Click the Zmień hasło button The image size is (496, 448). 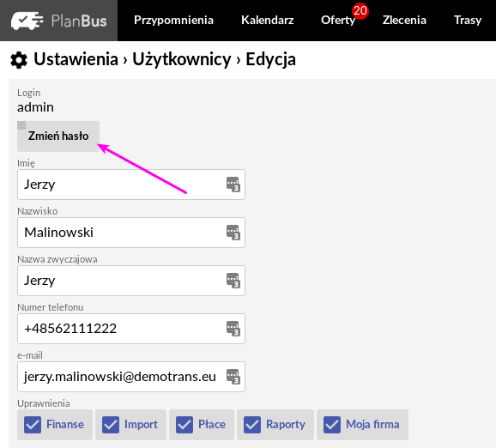click(58, 136)
